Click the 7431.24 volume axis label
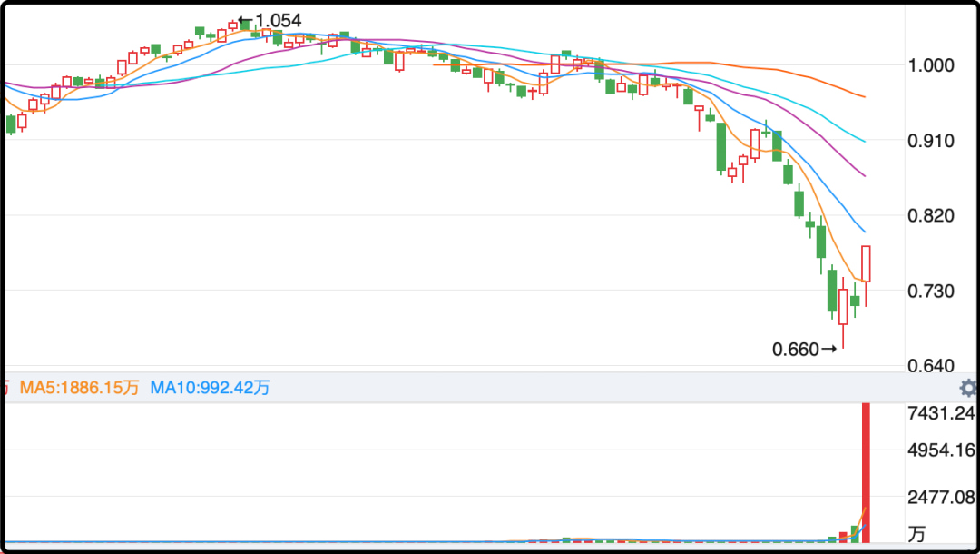 (941, 412)
